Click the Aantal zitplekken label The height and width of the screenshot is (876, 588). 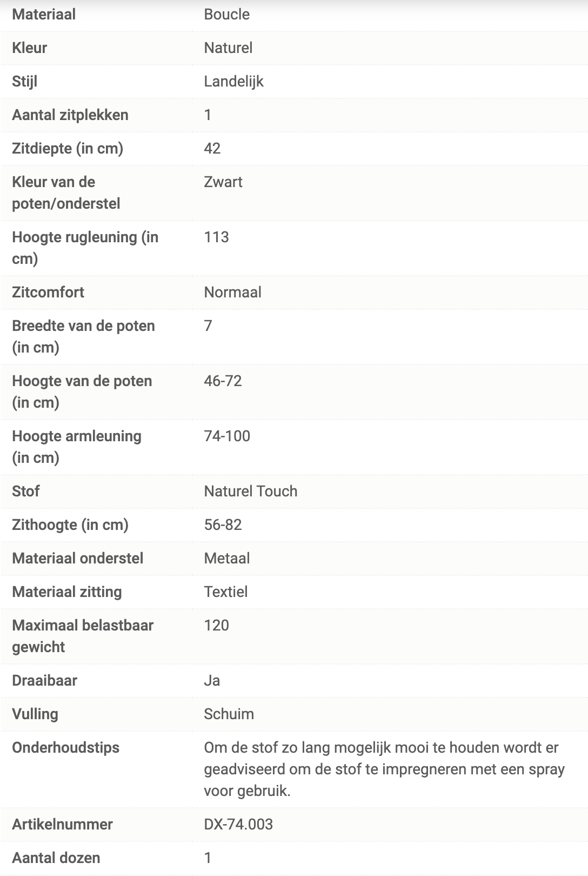click(70, 115)
